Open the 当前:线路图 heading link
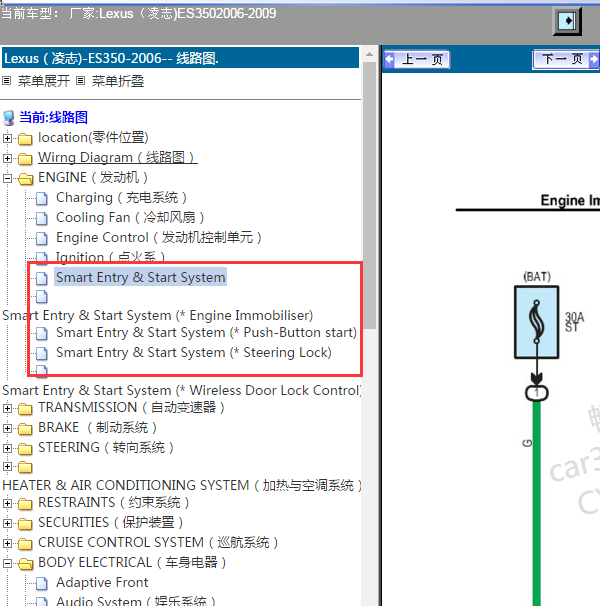 [x=53, y=117]
